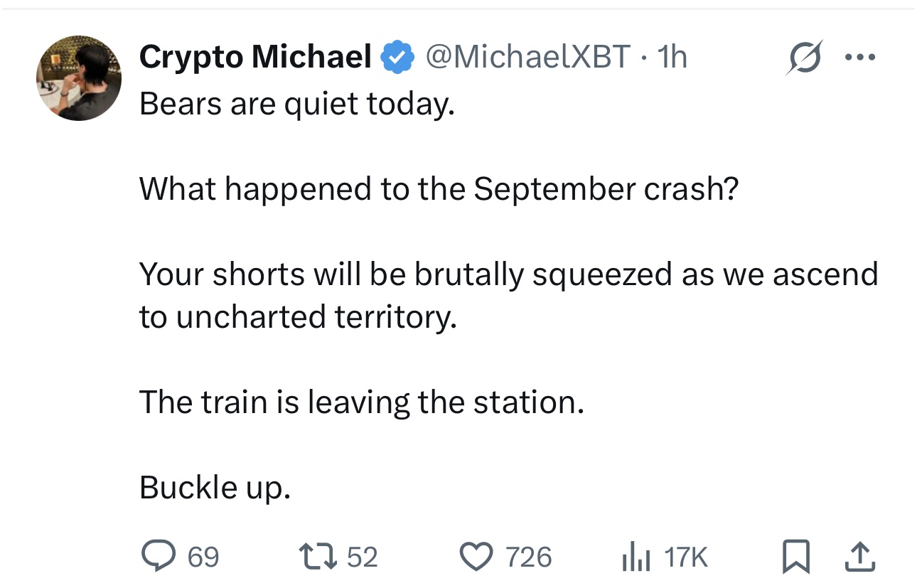Screen dimensions: 917x588
Task: Open the Crypto Michael display name link
Action: pyautogui.click(x=255, y=57)
